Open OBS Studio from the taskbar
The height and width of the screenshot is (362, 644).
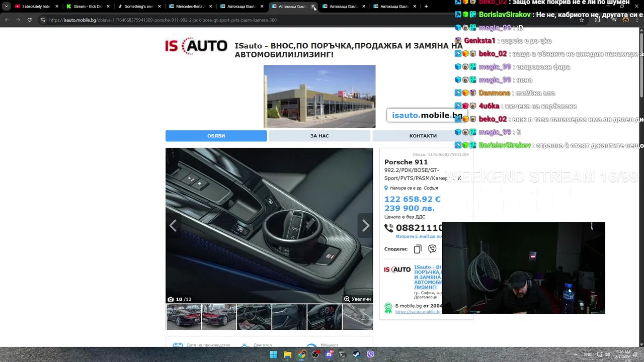[315, 354]
